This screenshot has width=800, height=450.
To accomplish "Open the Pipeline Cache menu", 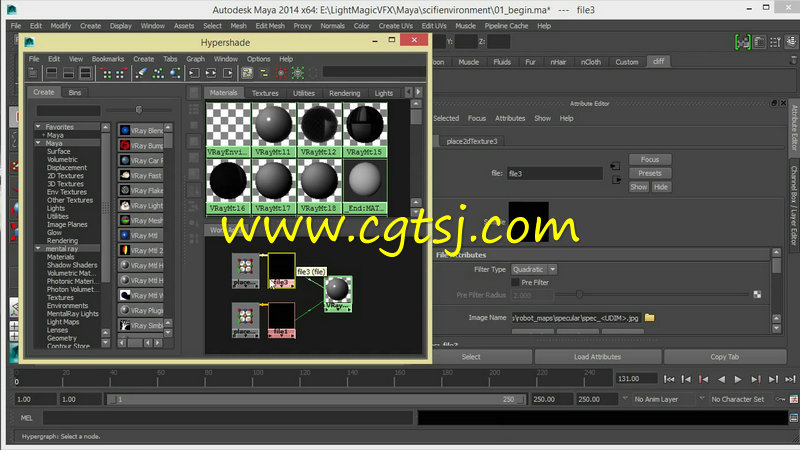I will point(506,26).
